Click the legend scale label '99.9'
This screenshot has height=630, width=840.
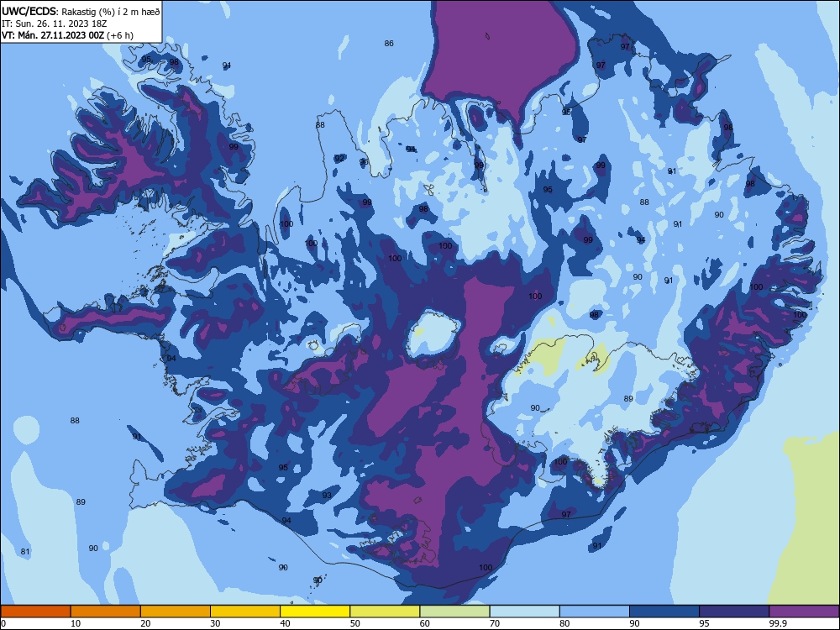(x=778, y=623)
